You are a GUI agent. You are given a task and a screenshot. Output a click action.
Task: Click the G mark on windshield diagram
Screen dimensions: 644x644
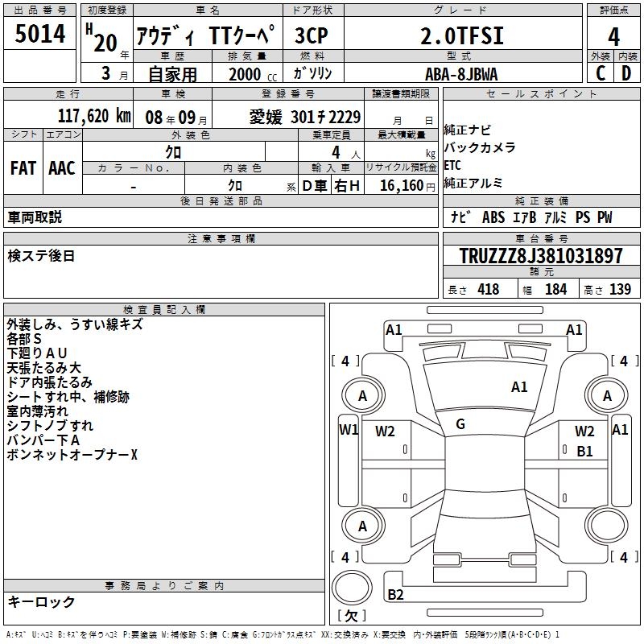point(460,424)
